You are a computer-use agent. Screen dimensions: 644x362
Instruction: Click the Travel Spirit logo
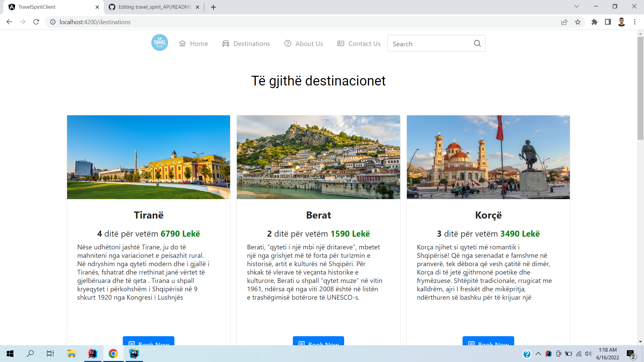pos(160,43)
